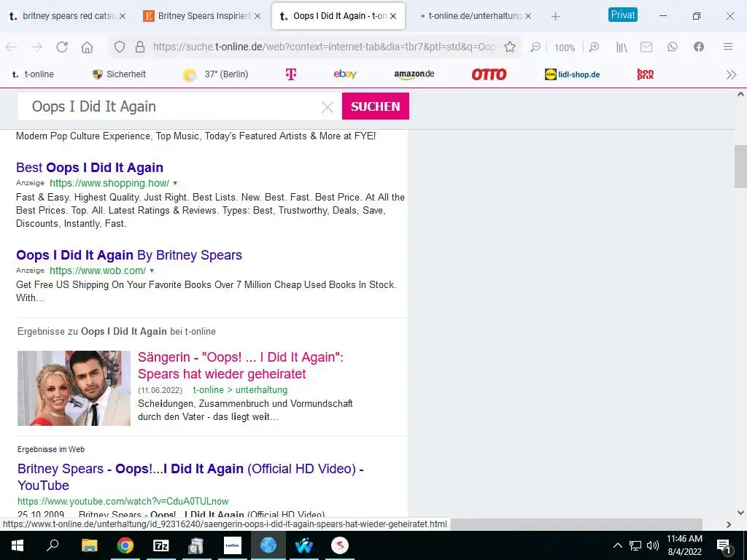Image resolution: width=747 pixels, height=560 pixels.
Task: Clear the search field with the X
Action: [x=328, y=107]
